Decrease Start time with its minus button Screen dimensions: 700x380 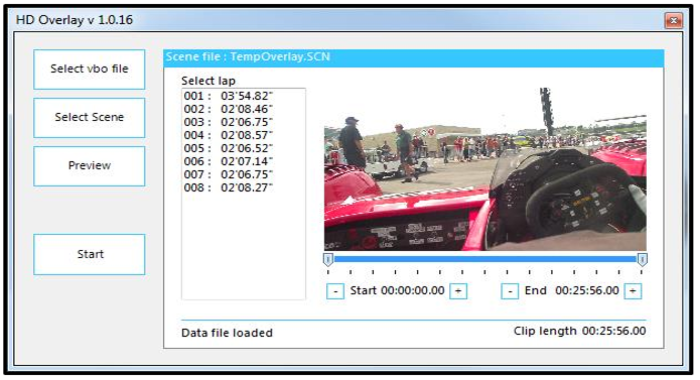(335, 291)
